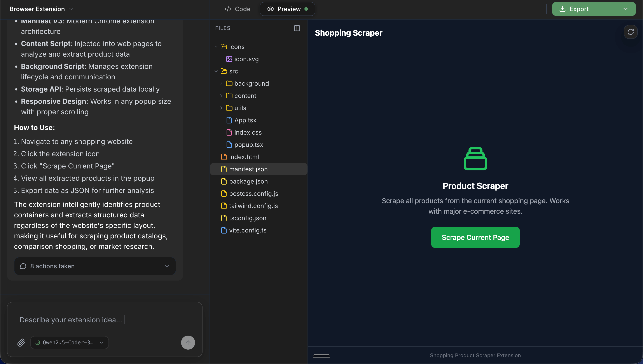Open the icon.svg image file

(246, 59)
